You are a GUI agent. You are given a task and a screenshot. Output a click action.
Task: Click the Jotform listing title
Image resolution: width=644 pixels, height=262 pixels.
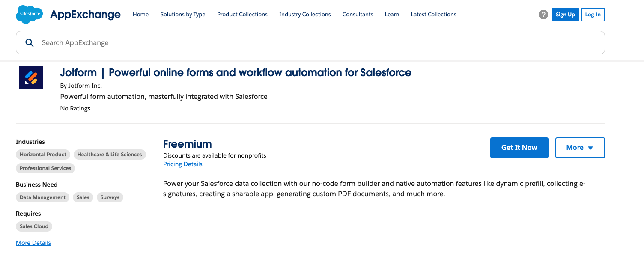click(x=236, y=73)
